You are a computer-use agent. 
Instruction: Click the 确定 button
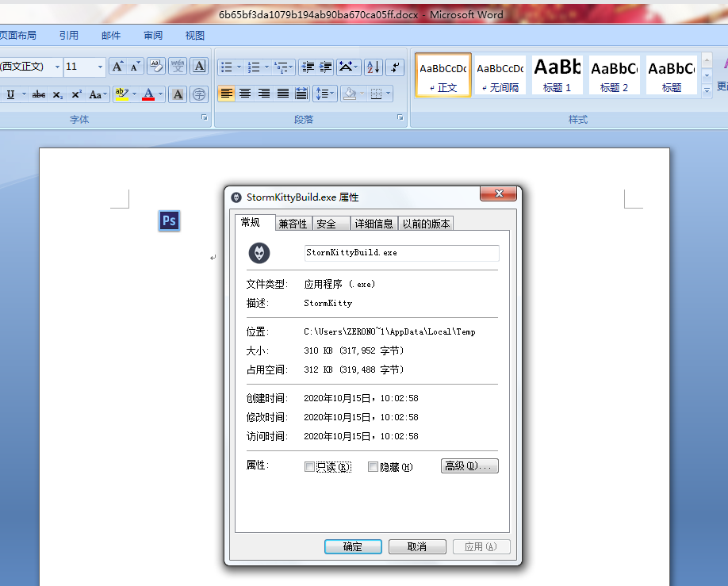353,546
